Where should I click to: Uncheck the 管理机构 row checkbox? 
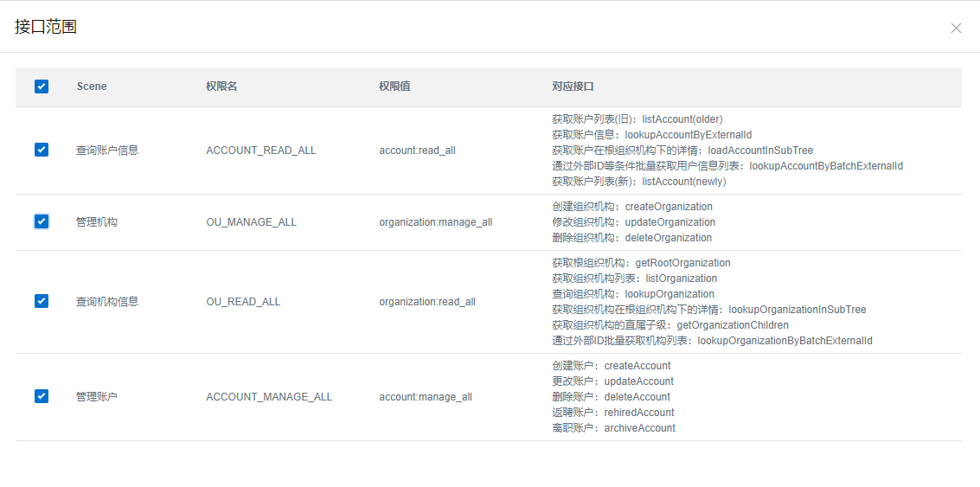[42, 221]
